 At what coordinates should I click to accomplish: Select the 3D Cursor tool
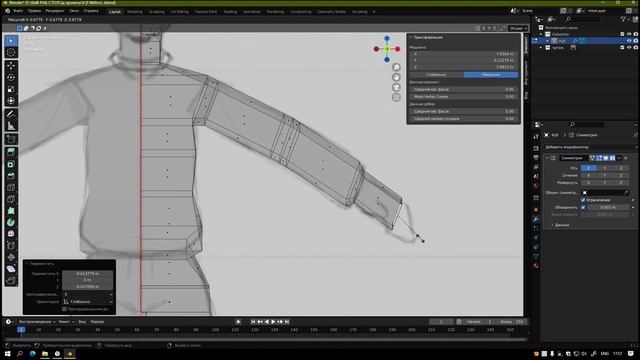click(11, 52)
